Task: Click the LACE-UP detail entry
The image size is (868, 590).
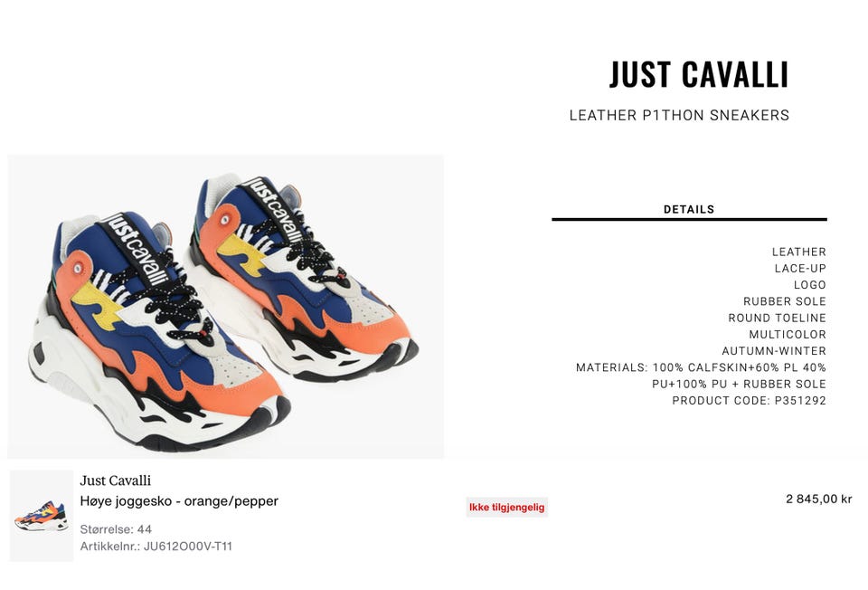Action: 800,269
